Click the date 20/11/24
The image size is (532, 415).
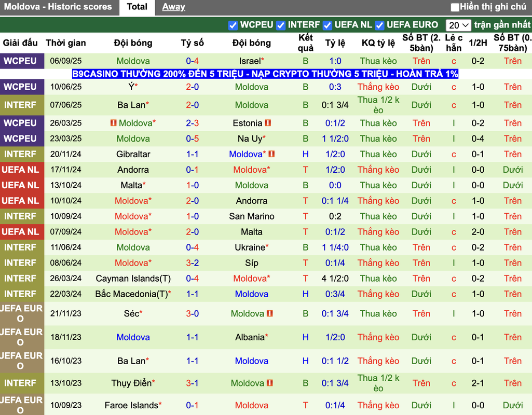(x=66, y=154)
